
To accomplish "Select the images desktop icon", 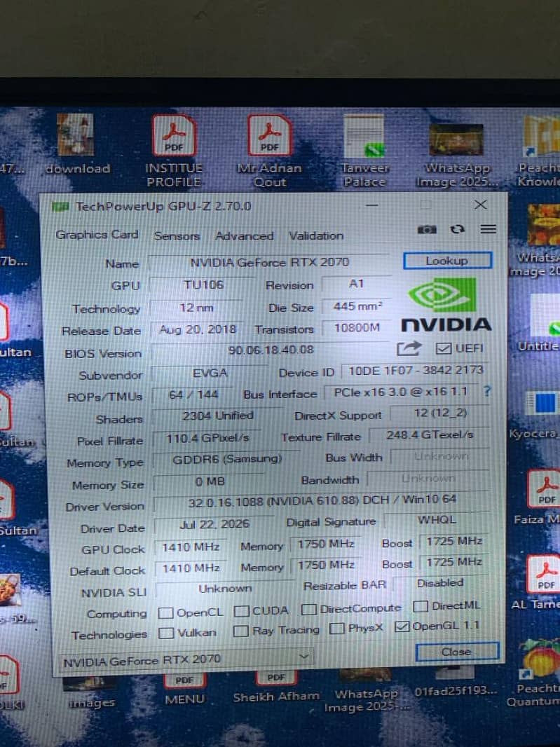I will pos(92,692).
